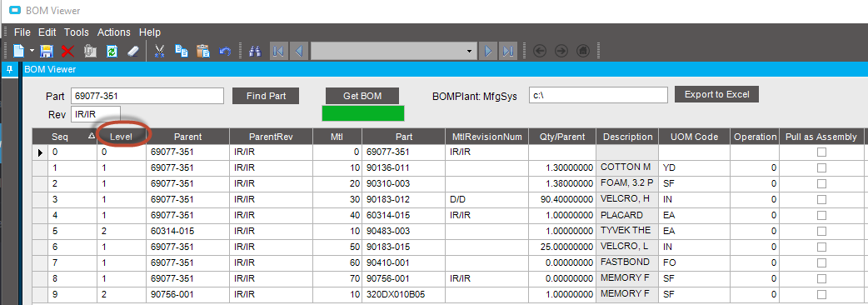The image size is (868, 305).
Task: Open search with the binoculars icon
Action: point(255,52)
